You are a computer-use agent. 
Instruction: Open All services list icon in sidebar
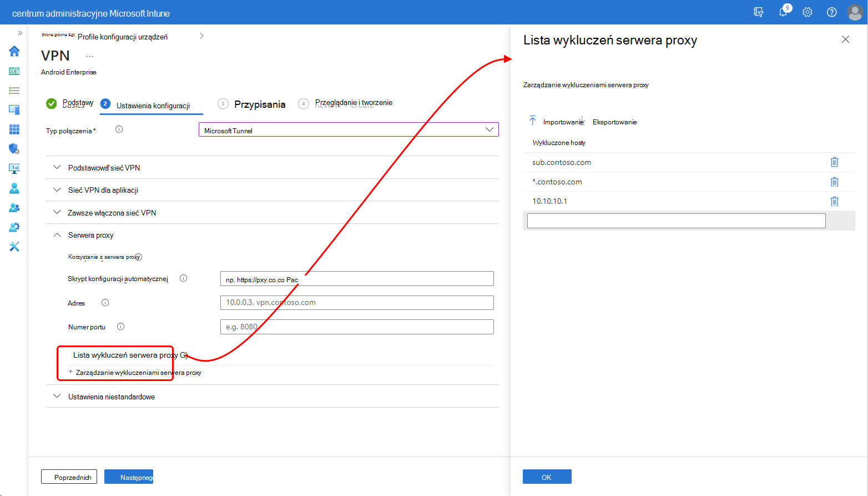14,91
